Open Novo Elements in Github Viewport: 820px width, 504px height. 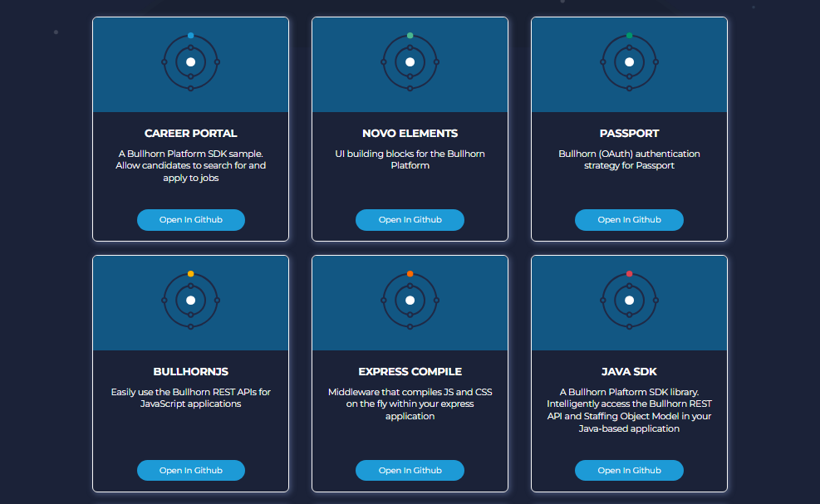[x=410, y=219]
